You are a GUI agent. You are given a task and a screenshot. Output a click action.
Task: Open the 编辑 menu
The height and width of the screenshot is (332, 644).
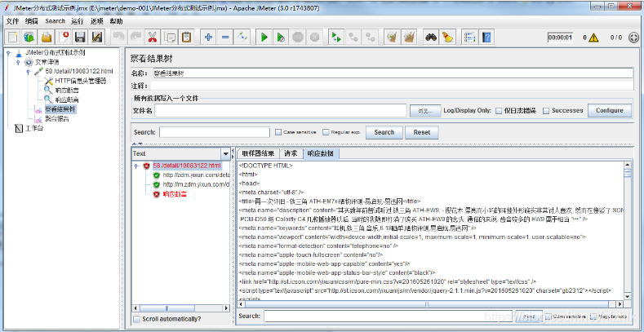click(x=32, y=21)
